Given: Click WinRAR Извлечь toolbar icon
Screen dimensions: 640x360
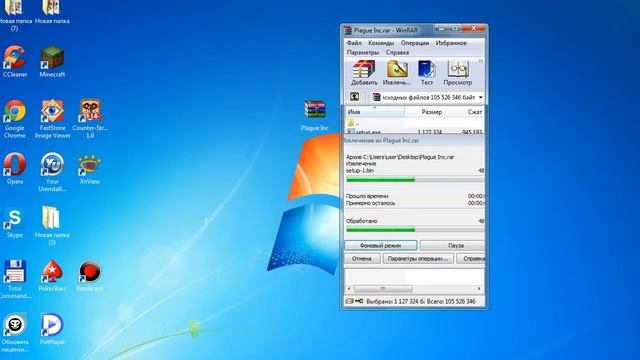Looking at the screenshot, I should point(397,73).
